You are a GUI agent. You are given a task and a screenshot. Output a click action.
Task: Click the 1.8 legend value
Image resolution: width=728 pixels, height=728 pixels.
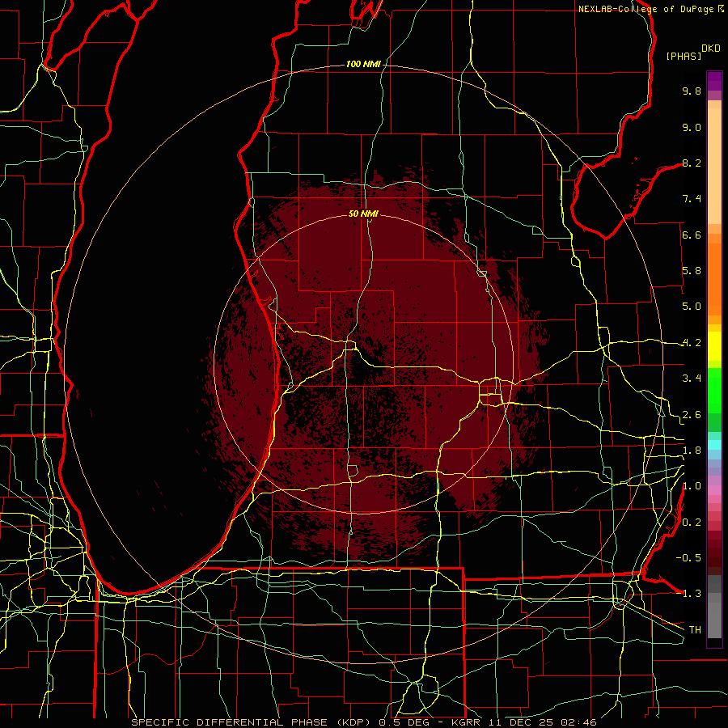coord(692,451)
